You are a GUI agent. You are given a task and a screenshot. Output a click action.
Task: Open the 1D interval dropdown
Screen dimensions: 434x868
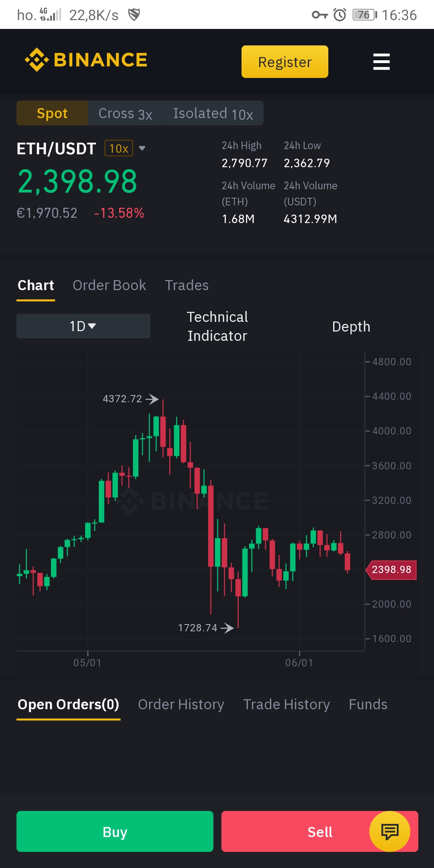point(83,326)
